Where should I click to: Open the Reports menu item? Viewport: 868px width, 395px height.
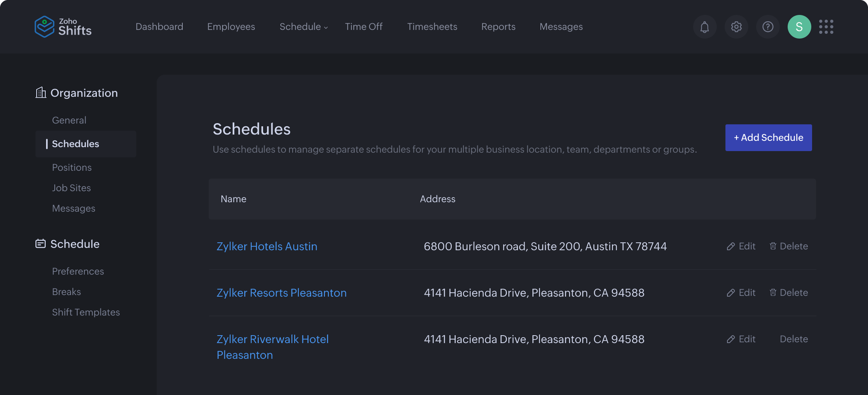click(x=498, y=26)
